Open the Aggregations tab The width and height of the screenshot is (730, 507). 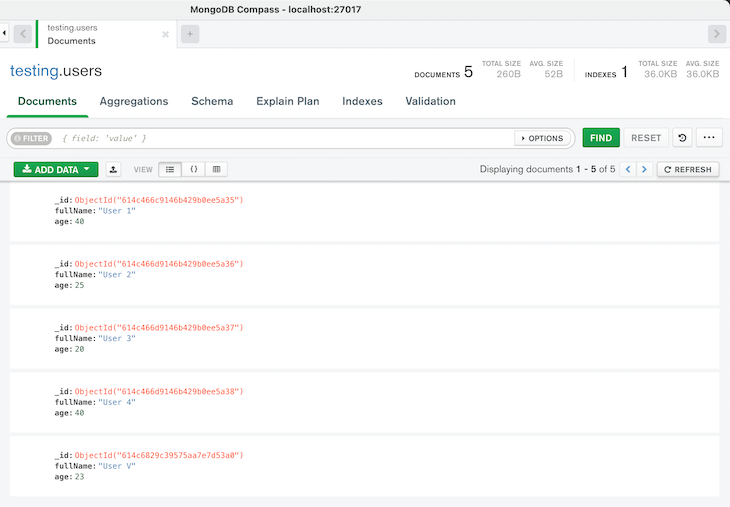pos(134,101)
